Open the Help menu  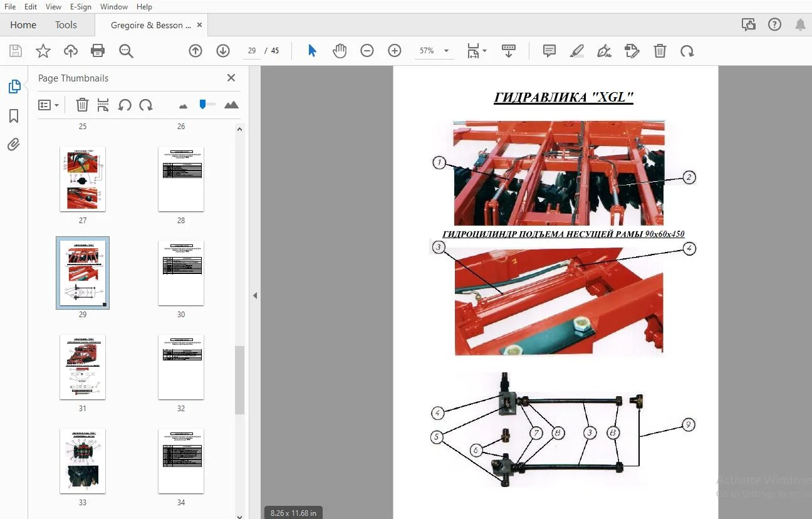pyautogui.click(x=144, y=7)
